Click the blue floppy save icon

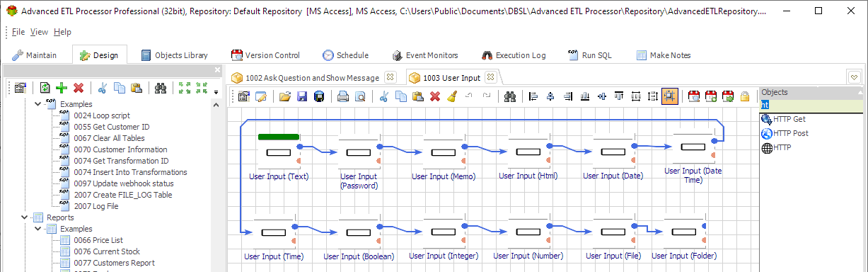(302, 97)
